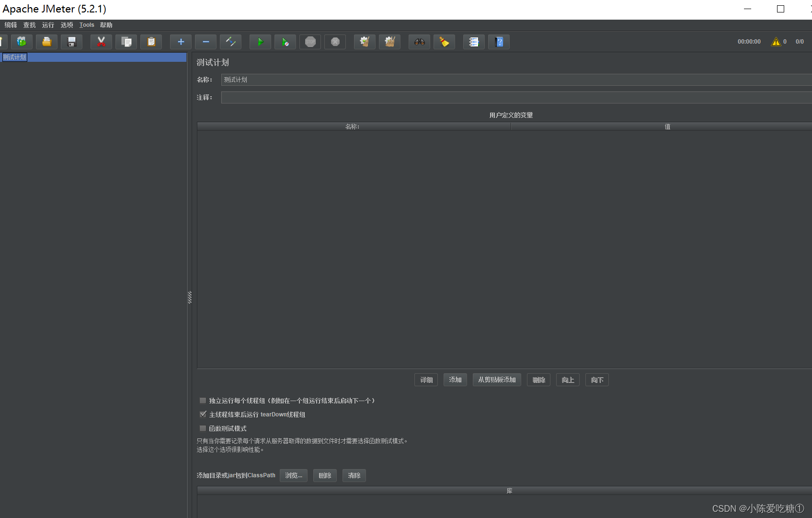Open the 运行 menu
The width and height of the screenshot is (812, 518).
(48, 25)
